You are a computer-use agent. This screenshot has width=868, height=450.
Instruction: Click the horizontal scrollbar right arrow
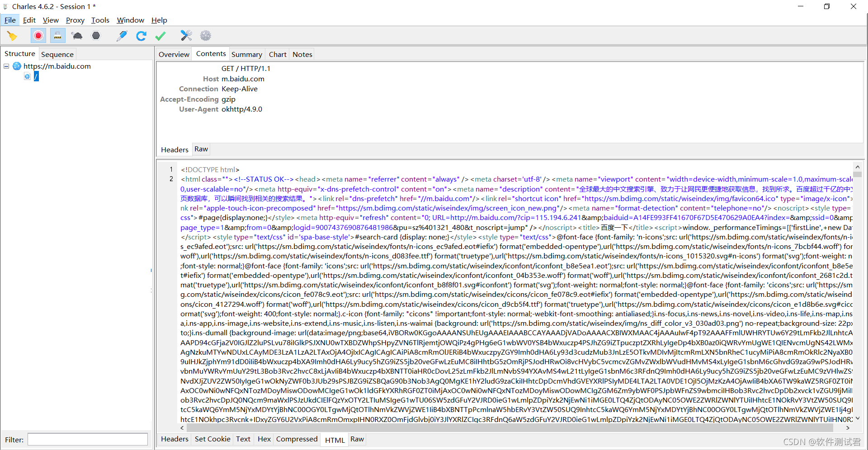(848, 427)
